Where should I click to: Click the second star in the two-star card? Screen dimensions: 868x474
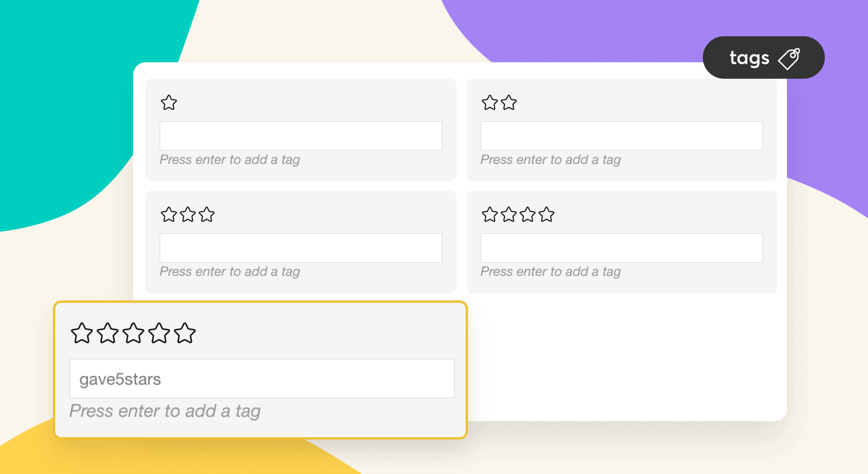pyautogui.click(x=509, y=103)
